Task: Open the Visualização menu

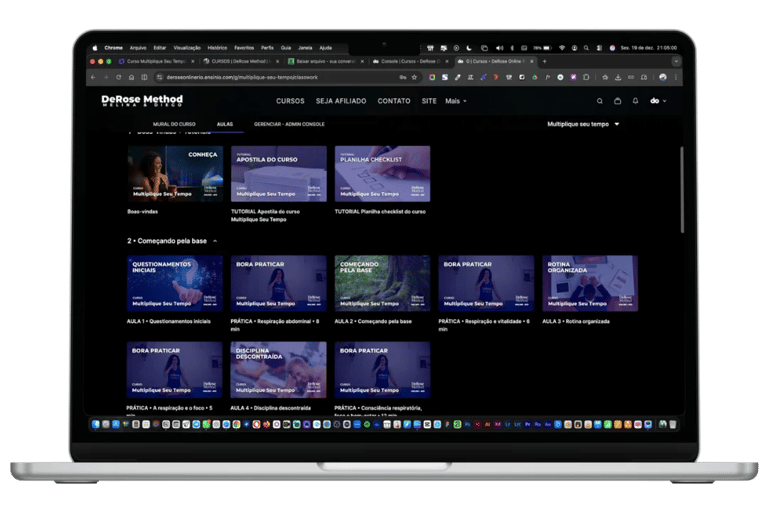Action: [187, 48]
